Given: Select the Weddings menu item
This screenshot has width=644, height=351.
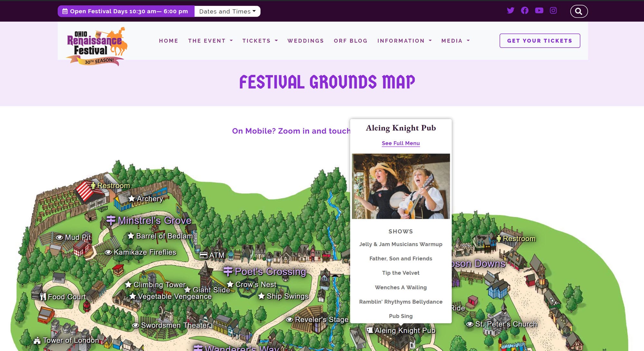Looking at the screenshot, I should point(306,41).
